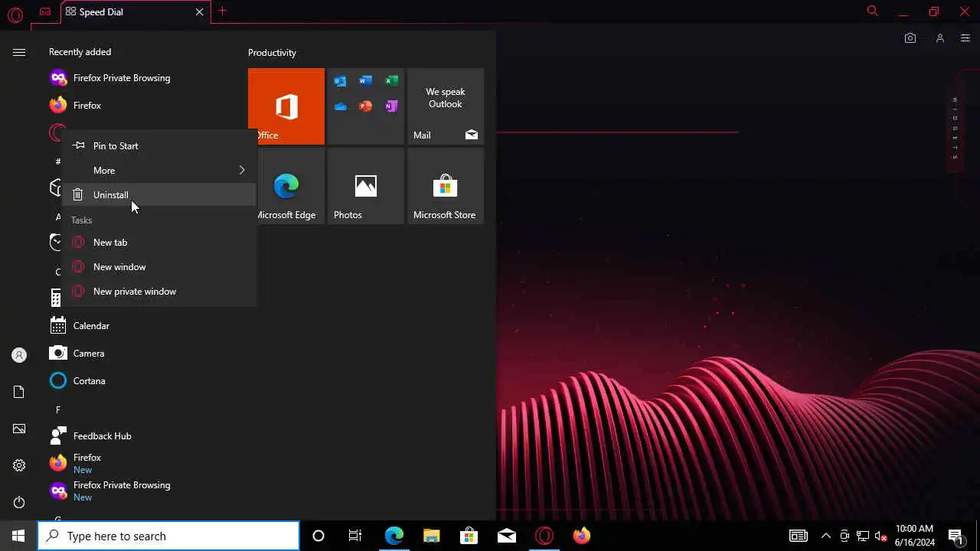The image size is (980, 551).
Task: Take a snapshot with camera icon
Action: tap(910, 38)
